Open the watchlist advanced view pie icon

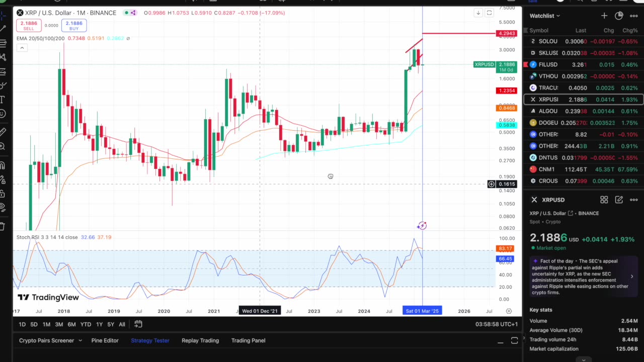619,16
